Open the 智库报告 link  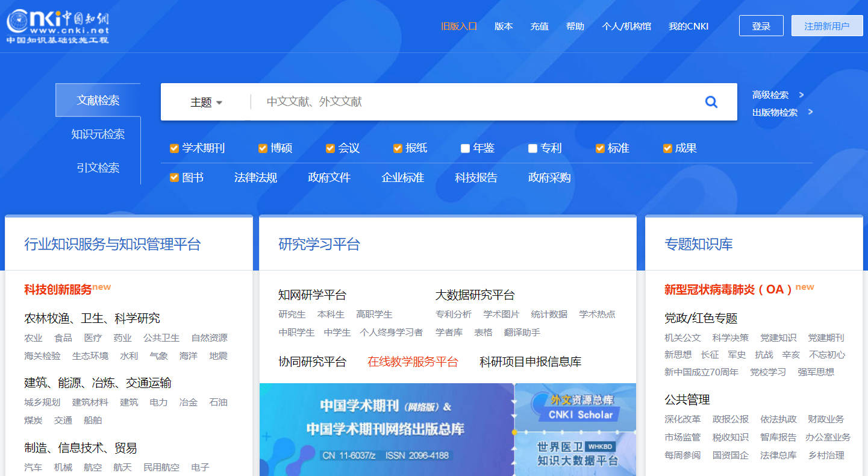778,437
